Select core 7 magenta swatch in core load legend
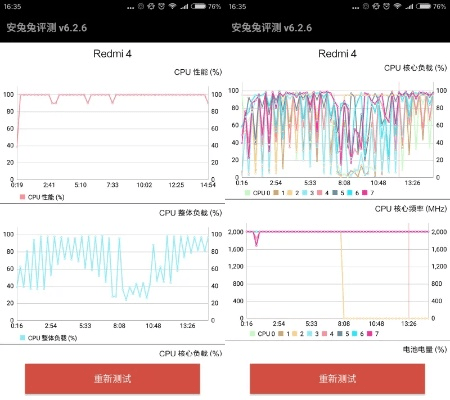This screenshot has width=450, height=400. pos(364,193)
